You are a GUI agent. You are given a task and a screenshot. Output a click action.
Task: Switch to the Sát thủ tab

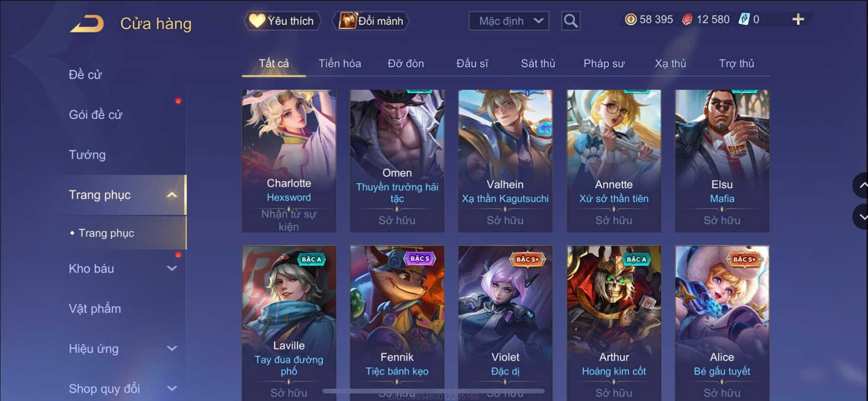tap(538, 63)
